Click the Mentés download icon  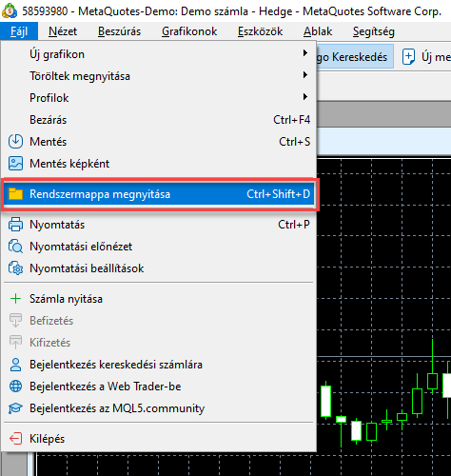pos(15,142)
